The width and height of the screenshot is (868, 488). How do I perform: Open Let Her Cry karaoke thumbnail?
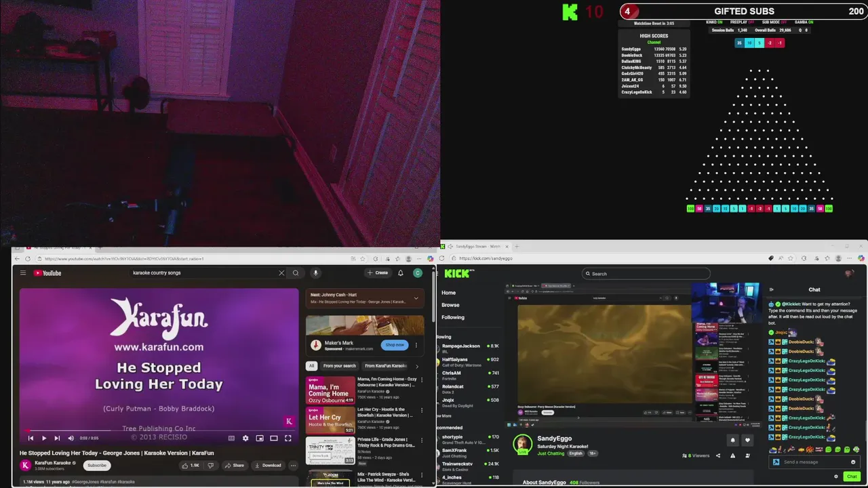(x=330, y=420)
